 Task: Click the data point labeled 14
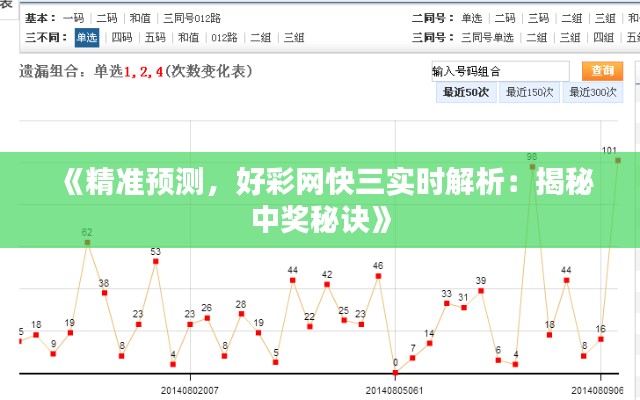tap(429, 343)
